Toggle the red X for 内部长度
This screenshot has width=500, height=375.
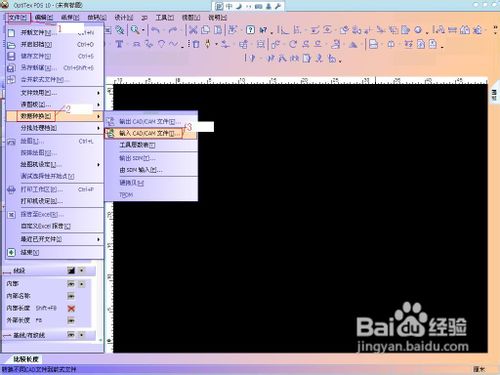coord(71,308)
